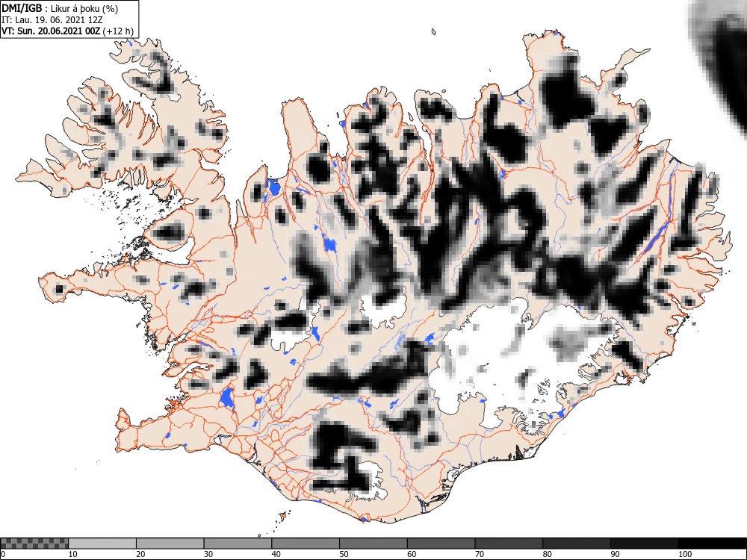Select the 10-20 percent legend swatch

click(102, 543)
